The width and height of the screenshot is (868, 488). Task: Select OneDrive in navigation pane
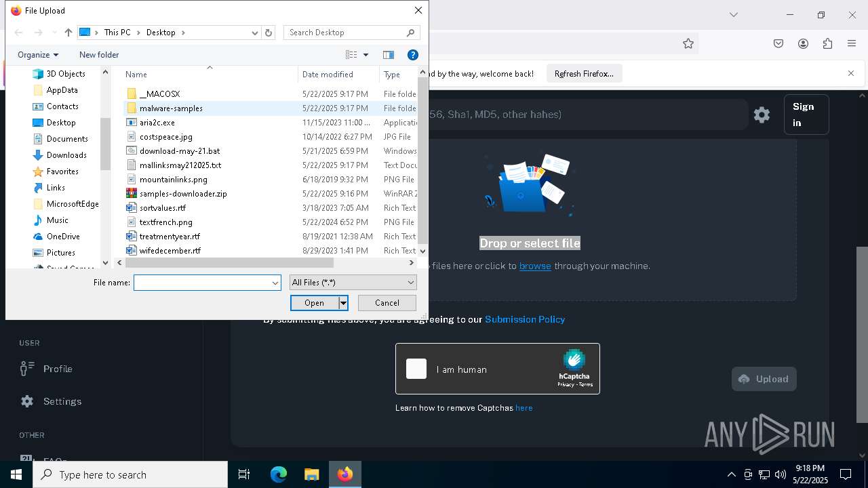(63, 237)
